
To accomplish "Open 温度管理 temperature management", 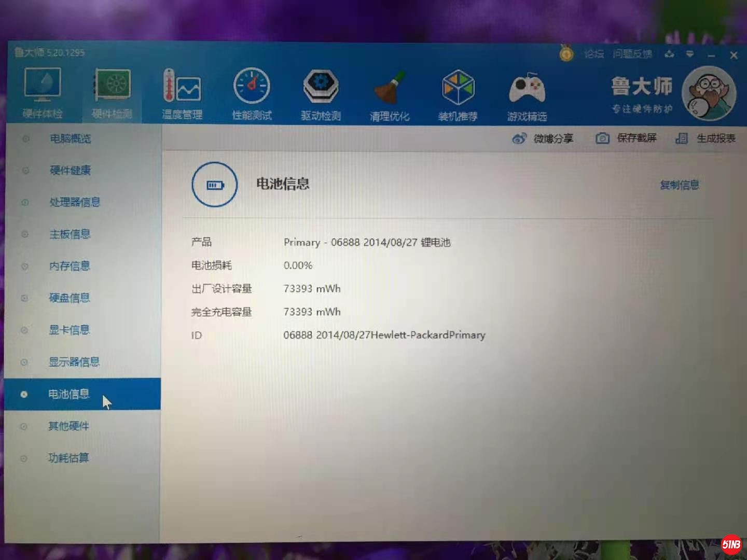I will click(x=182, y=93).
